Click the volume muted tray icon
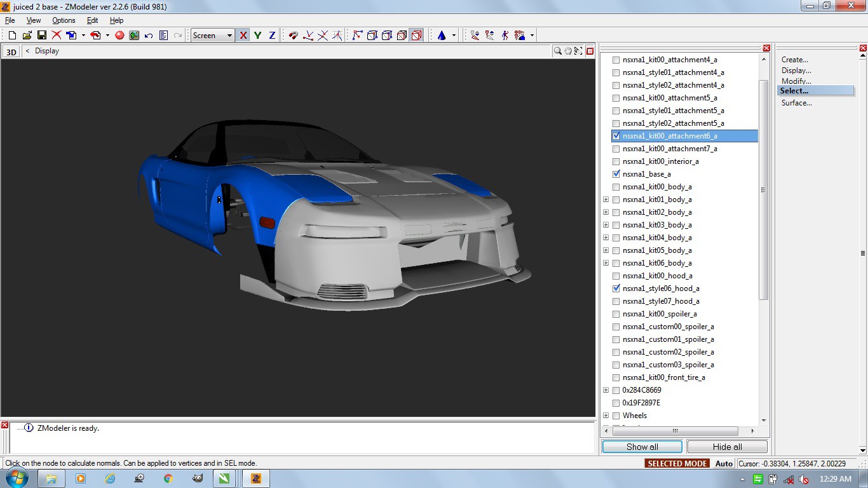Image resolution: width=868 pixels, height=488 pixels. click(803, 479)
